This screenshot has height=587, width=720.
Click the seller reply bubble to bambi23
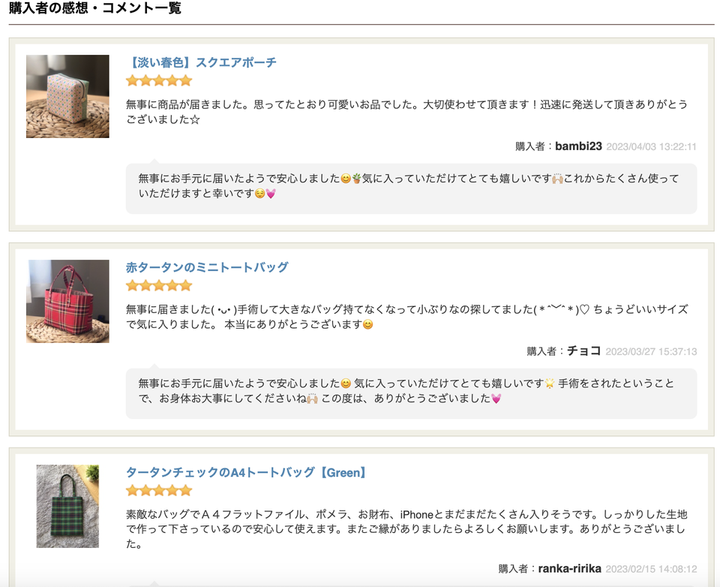coord(411,188)
